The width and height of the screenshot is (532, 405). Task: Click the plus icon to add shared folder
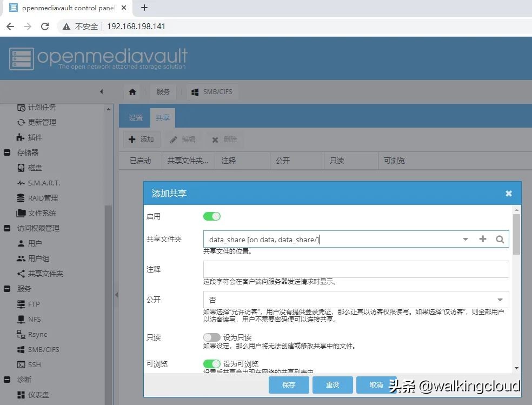[482, 239]
